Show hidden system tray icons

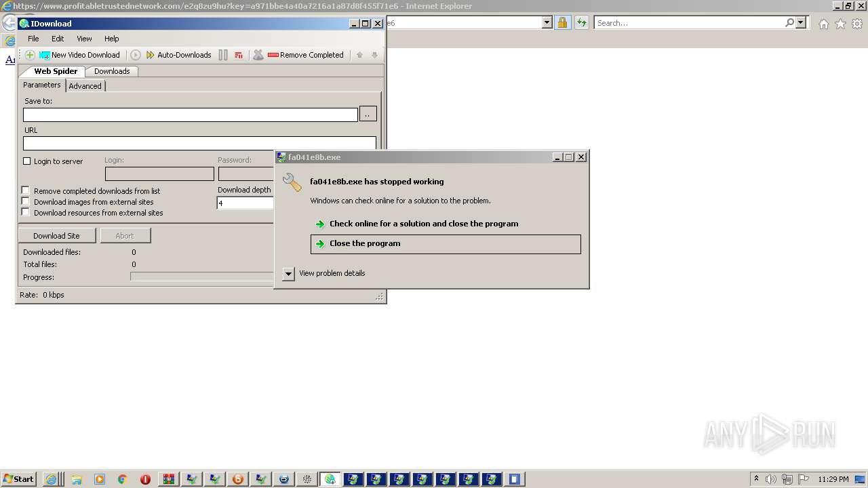(756, 479)
